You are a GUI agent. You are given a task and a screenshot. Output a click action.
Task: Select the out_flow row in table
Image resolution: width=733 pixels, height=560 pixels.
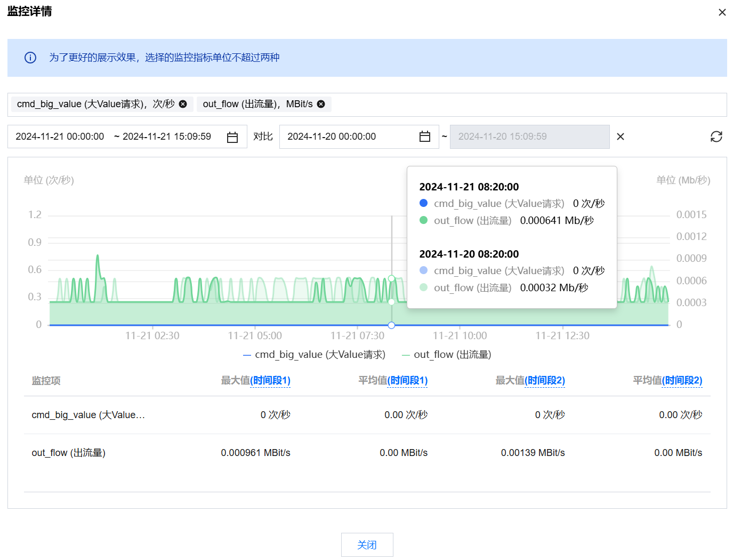point(68,453)
